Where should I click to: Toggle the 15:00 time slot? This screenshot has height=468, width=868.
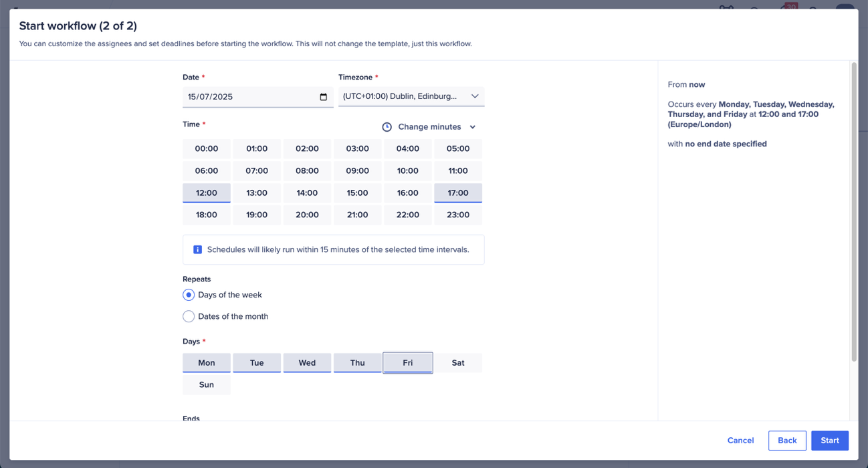pyautogui.click(x=357, y=193)
